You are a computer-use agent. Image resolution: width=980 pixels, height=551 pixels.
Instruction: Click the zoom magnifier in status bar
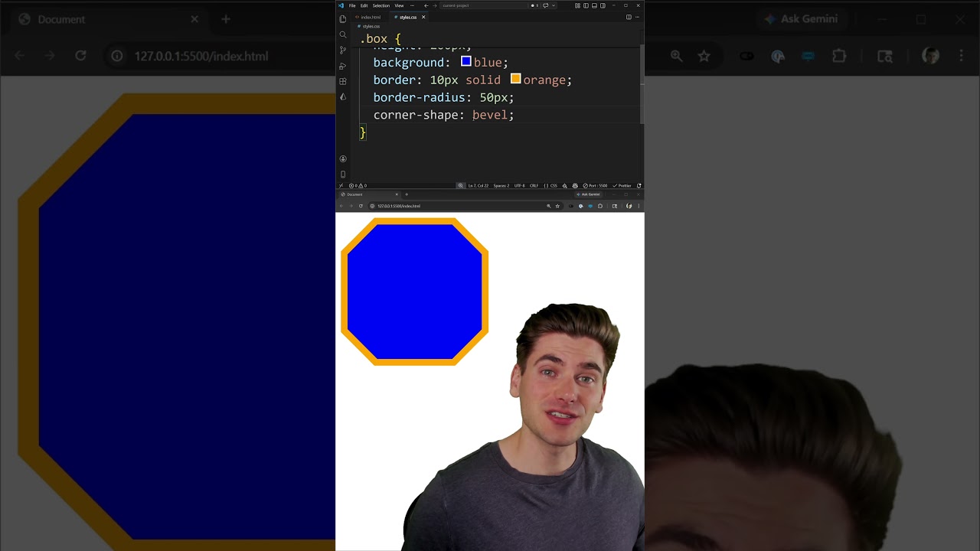click(460, 185)
